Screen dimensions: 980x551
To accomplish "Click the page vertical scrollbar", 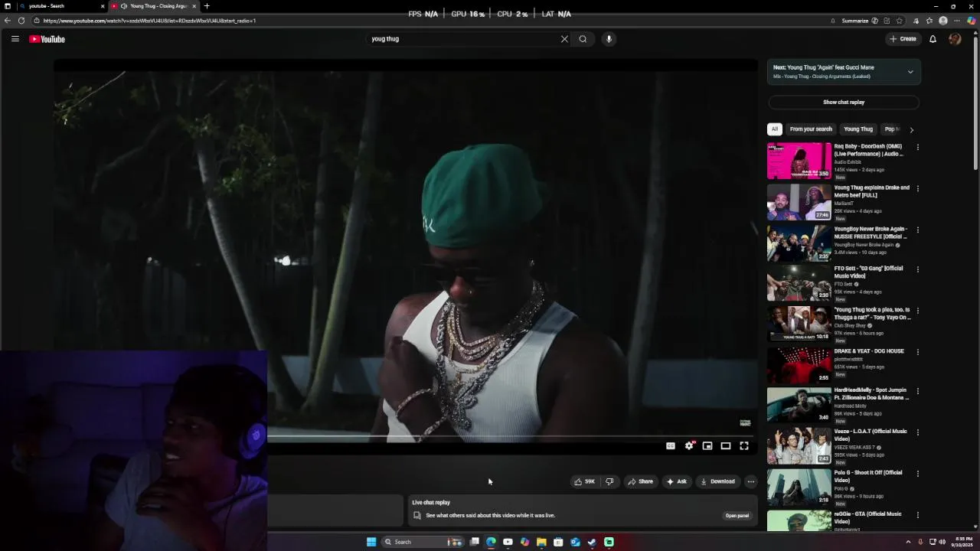I will (x=975, y=103).
